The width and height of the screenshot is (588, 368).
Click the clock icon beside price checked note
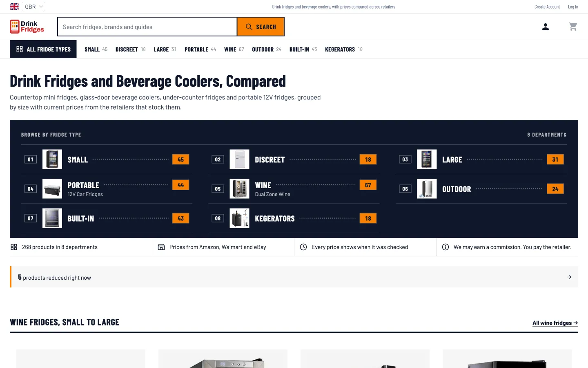point(303,247)
